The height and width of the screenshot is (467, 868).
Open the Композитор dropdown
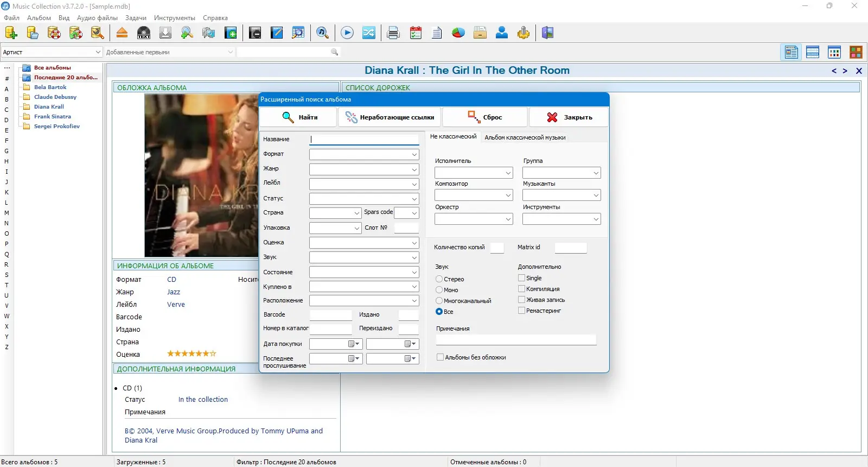pos(474,195)
